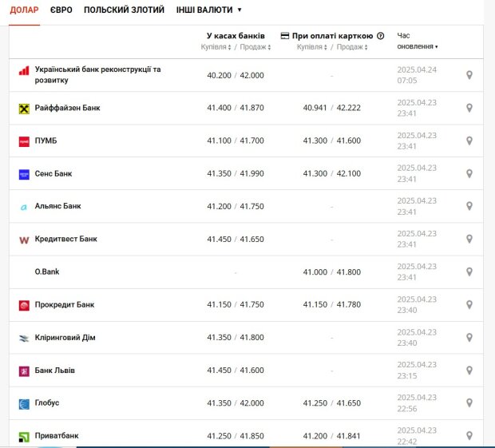
Task: Click the Глобус logo icon
Action: point(24,404)
